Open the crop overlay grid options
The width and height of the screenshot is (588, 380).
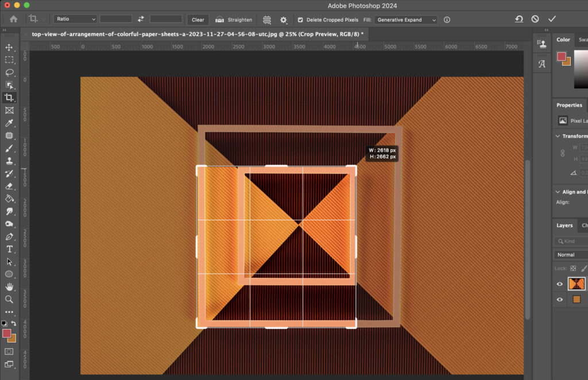[266, 20]
